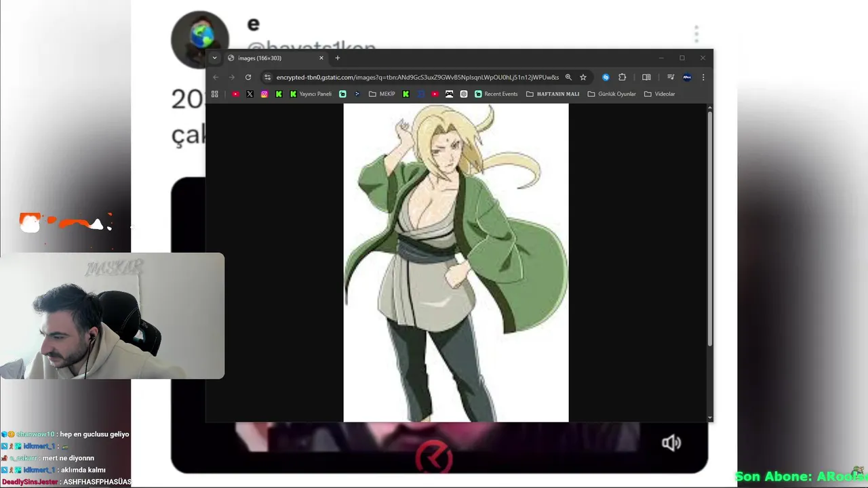Open the Chrome profile avatar
Viewport: 868px width, 488px height.
[687, 77]
